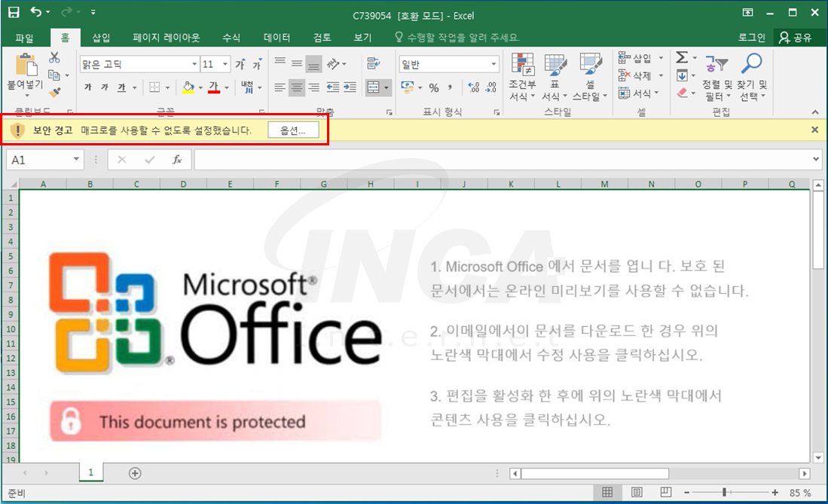
Task: Open the 파일 tab
Action: pyautogui.click(x=24, y=38)
